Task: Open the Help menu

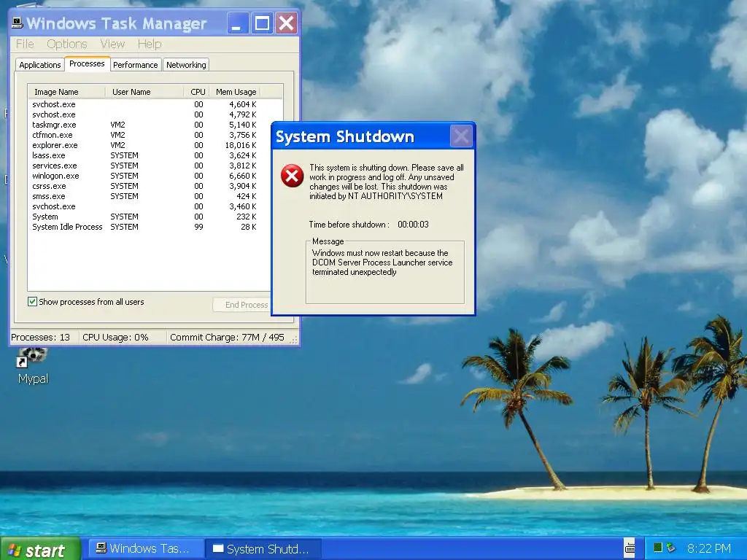Action: coord(150,44)
